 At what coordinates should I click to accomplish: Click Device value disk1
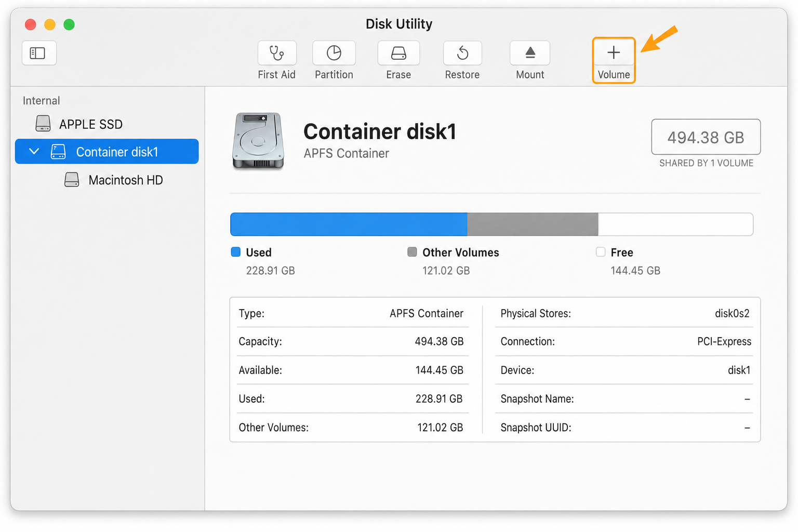tap(739, 370)
